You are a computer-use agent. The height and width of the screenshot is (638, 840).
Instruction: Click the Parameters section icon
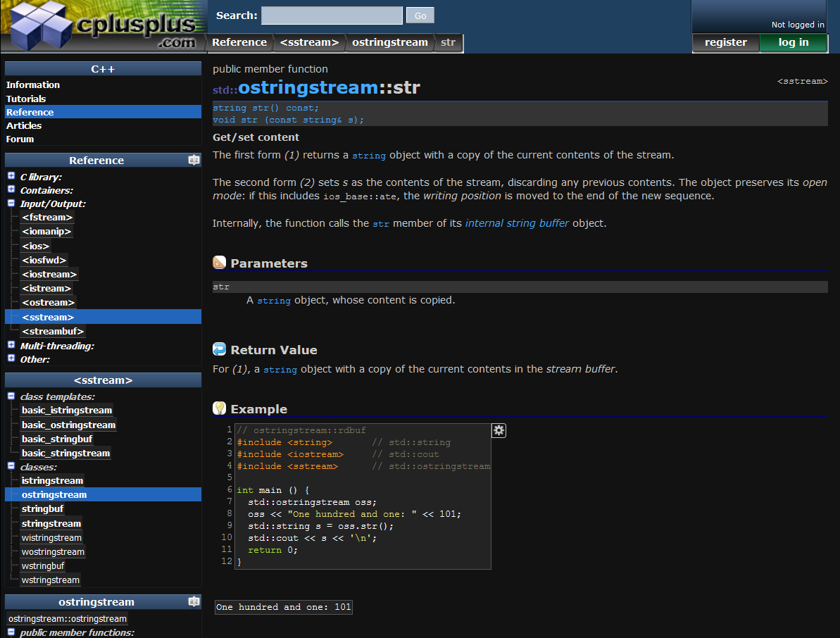tap(219, 263)
